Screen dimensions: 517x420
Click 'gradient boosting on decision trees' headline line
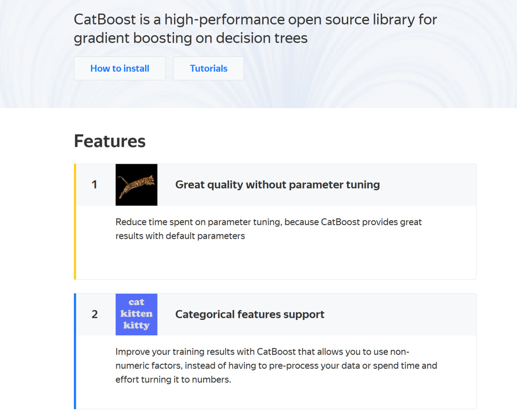(191, 38)
